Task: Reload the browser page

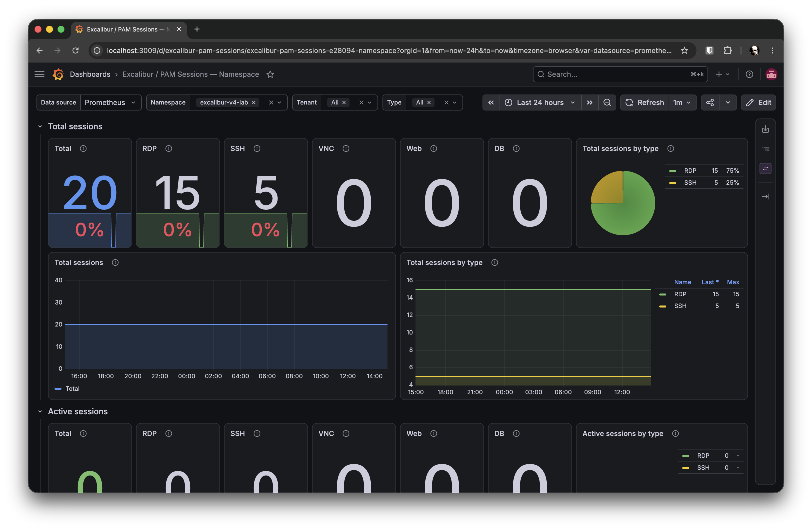Action: click(76, 50)
